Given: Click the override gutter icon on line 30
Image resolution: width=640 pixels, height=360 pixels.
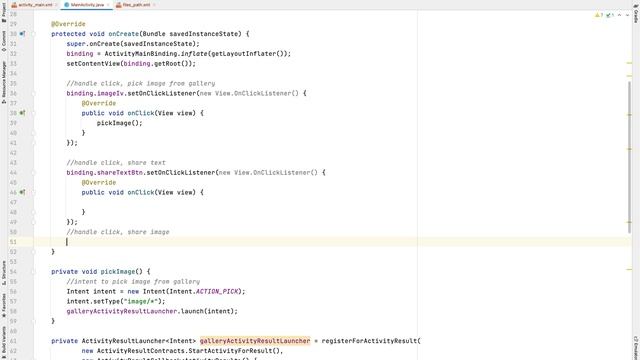Looking at the screenshot, I should (x=22, y=34).
